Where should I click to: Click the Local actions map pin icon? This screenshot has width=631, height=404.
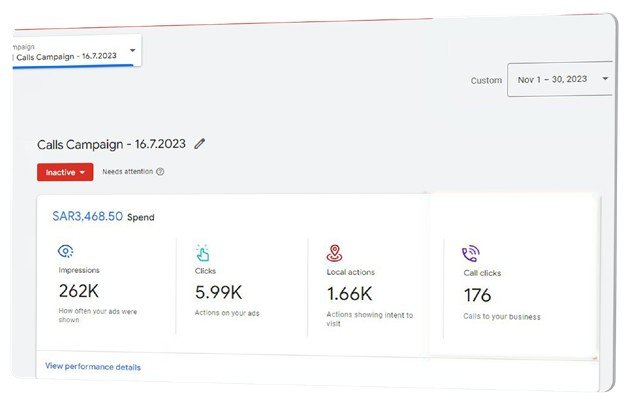point(334,253)
